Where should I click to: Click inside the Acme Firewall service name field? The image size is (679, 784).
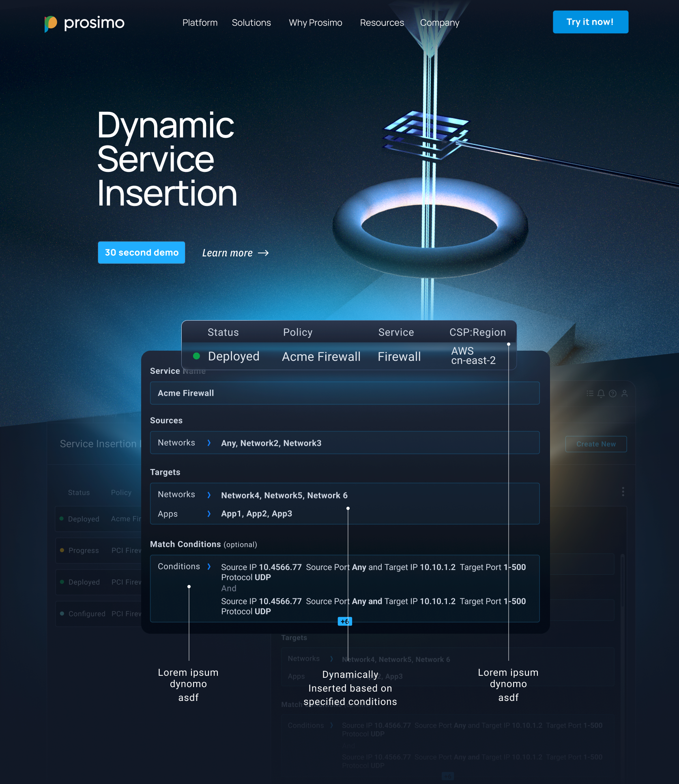click(x=345, y=393)
